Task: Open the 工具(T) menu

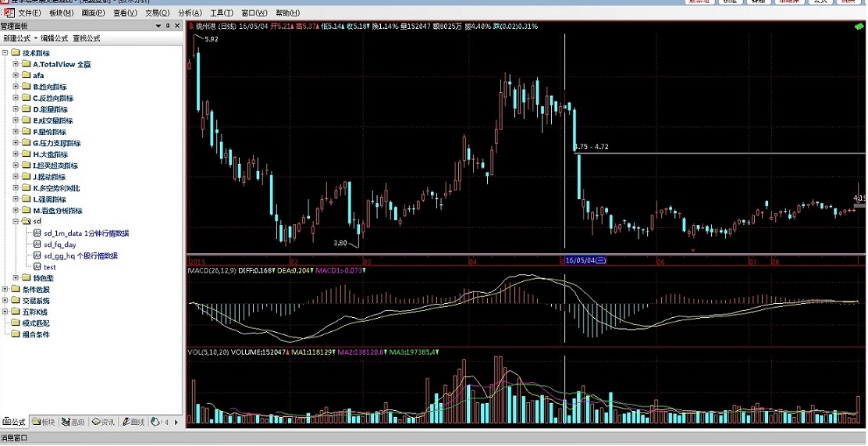Action: [x=221, y=13]
